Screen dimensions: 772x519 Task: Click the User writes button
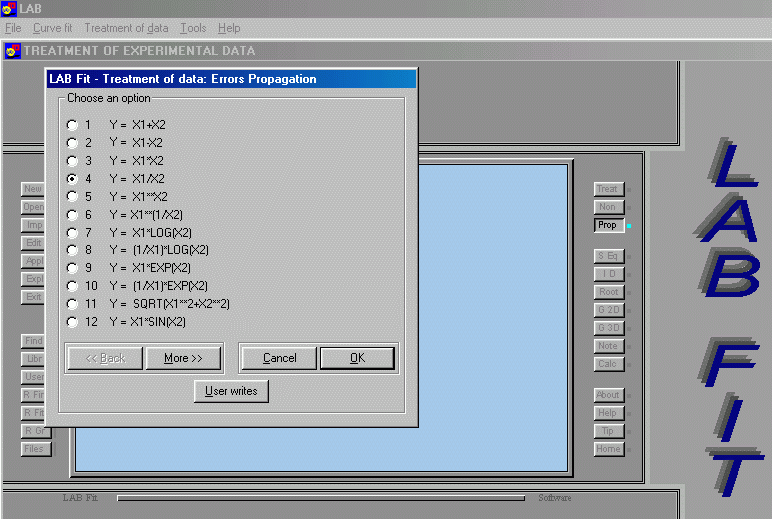click(x=231, y=391)
